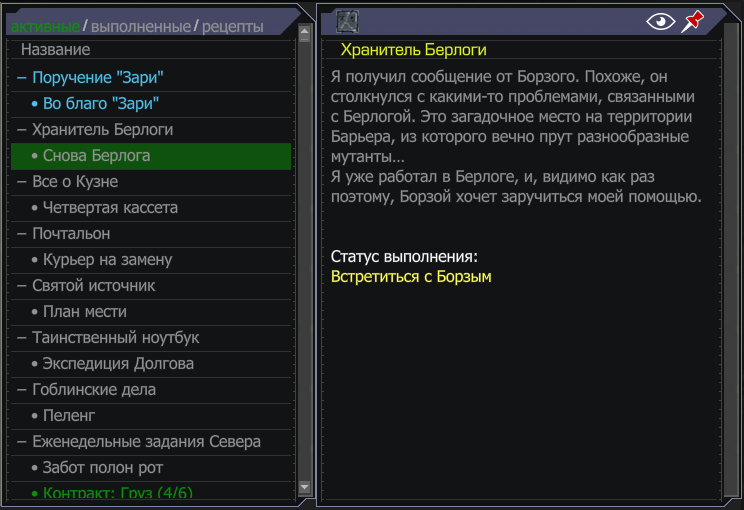Click scrollbar down arrow in quest list
The image size is (744, 510).
tap(305, 487)
